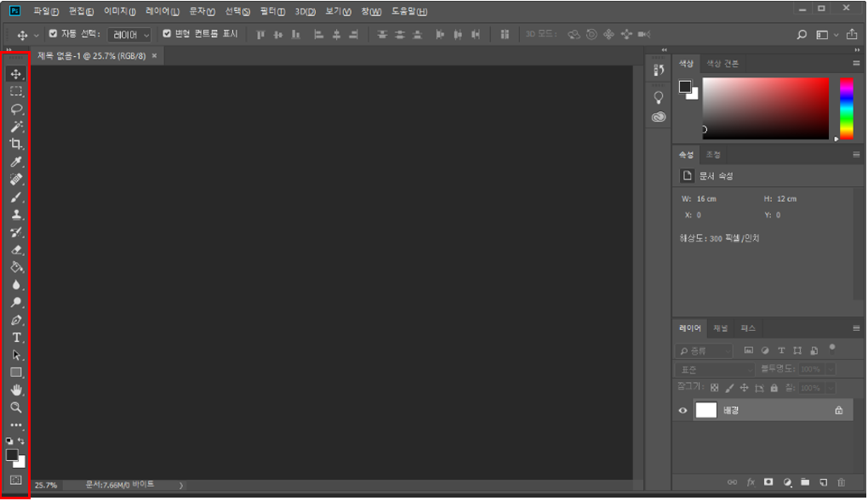Select the Rectangle shape tool
The height and width of the screenshot is (501, 868).
pyautogui.click(x=16, y=373)
